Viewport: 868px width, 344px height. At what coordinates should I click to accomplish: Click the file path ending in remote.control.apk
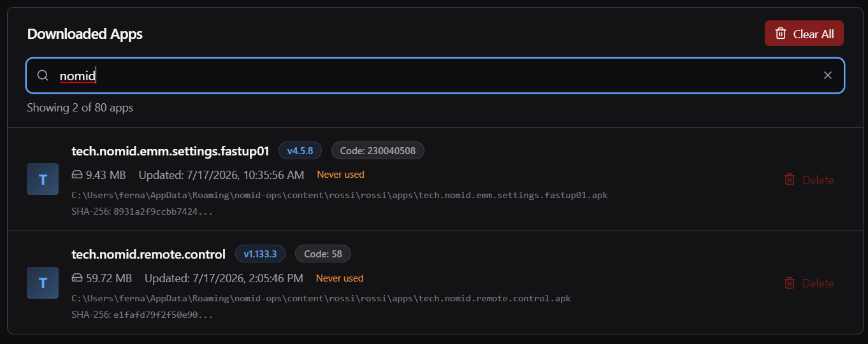pos(321,298)
